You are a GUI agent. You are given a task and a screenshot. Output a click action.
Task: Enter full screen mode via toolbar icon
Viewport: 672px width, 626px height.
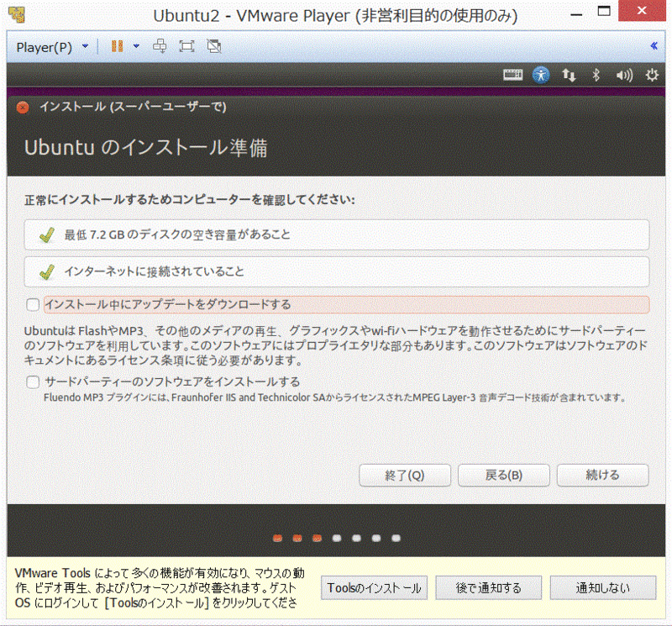tap(186, 46)
